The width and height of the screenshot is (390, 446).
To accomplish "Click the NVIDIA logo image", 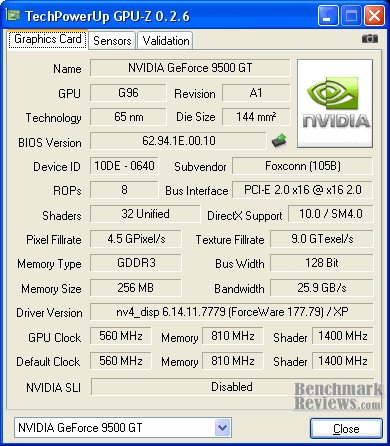I will click(335, 103).
